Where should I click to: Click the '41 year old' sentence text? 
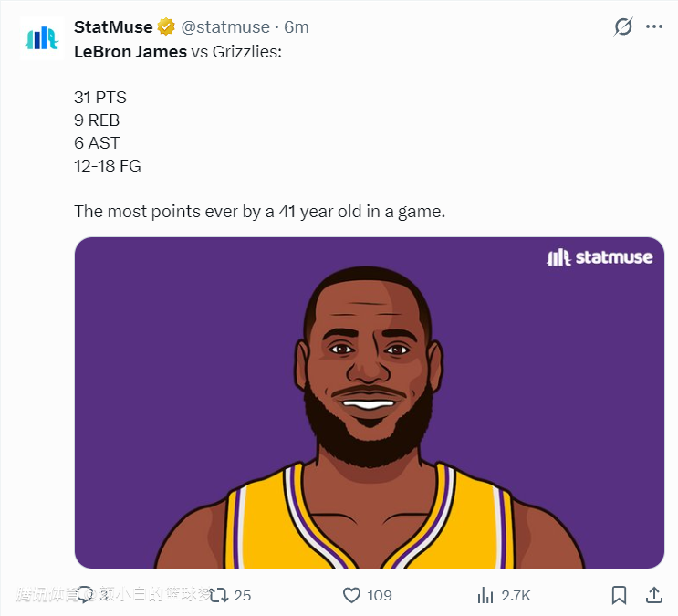(x=259, y=212)
